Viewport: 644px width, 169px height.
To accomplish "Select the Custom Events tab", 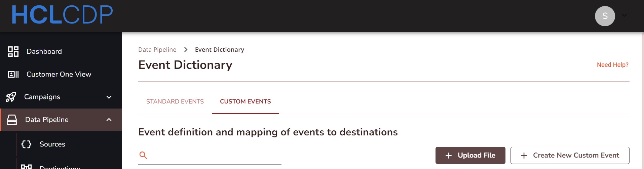I will coord(245,101).
